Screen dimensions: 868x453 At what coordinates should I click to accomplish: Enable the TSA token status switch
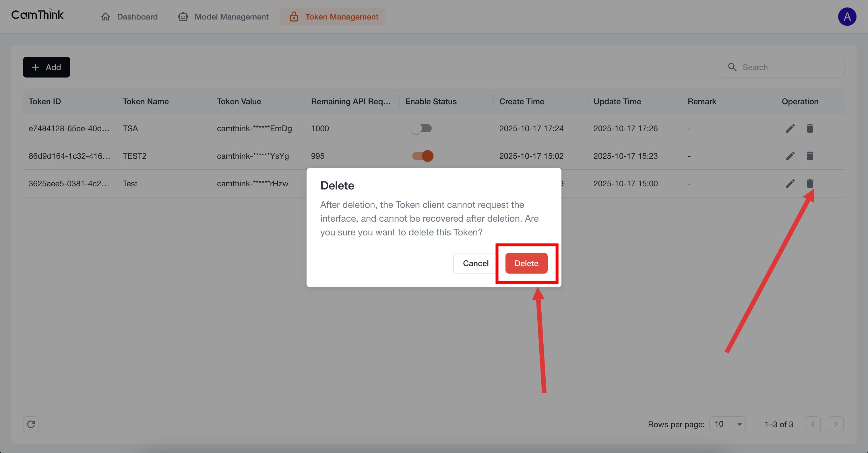tap(422, 128)
